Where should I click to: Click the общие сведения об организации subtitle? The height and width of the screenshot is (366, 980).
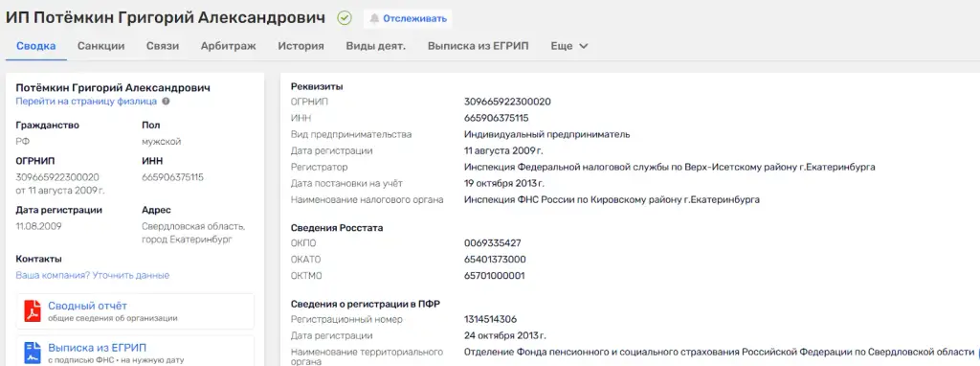(x=113, y=318)
